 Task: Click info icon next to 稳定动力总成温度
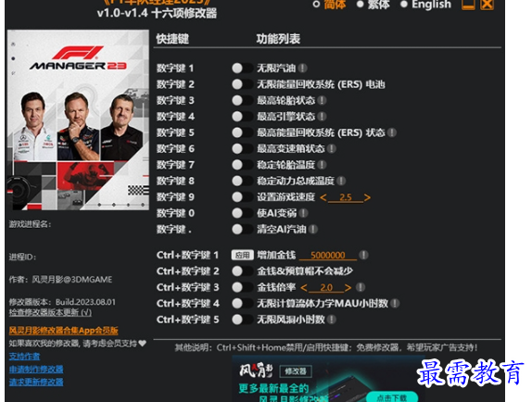342,181
